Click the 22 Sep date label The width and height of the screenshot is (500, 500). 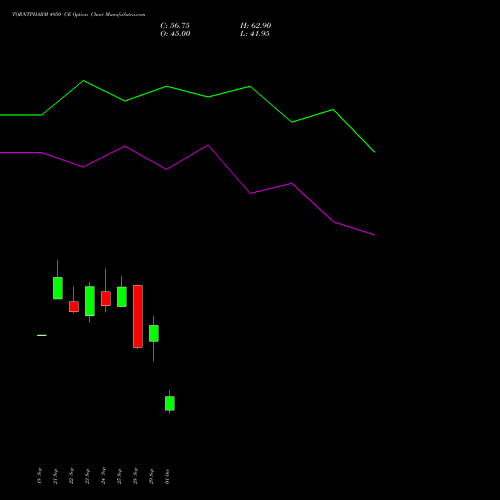(x=71, y=476)
